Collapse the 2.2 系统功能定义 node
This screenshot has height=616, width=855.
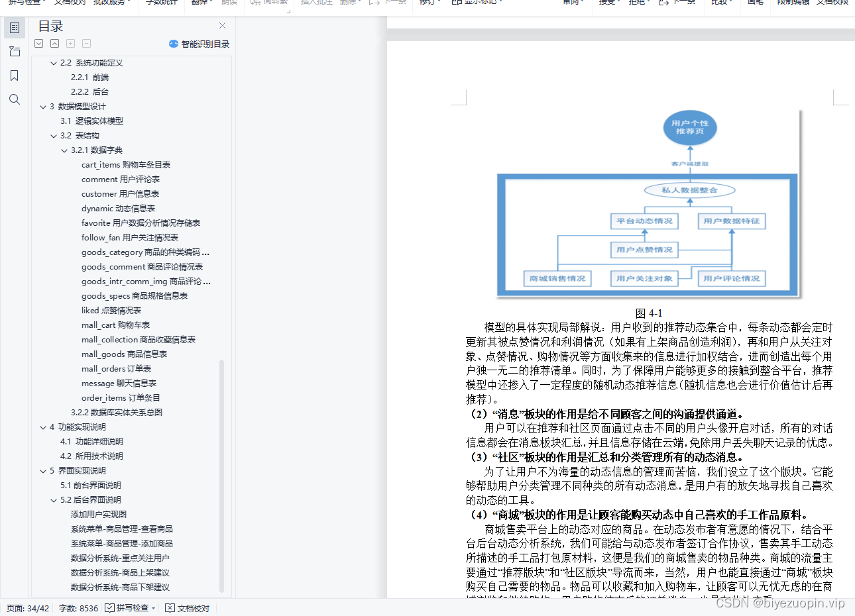[x=54, y=63]
